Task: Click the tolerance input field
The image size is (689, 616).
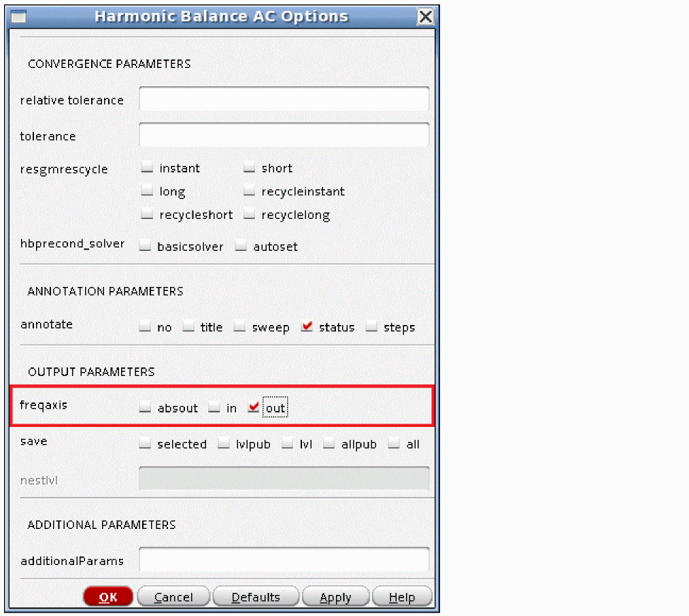Action: tap(284, 135)
